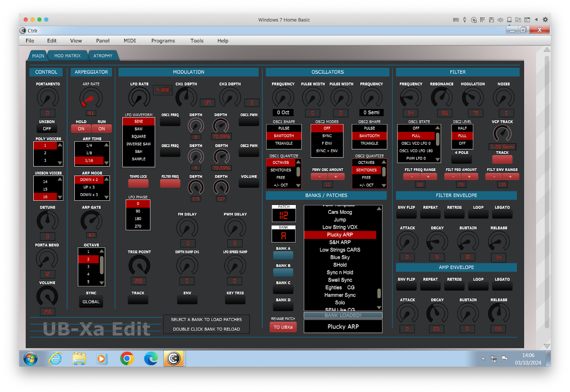The image size is (570, 392).
Task: Toggle arpeggiator RUN ON button
Action: tap(102, 129)
